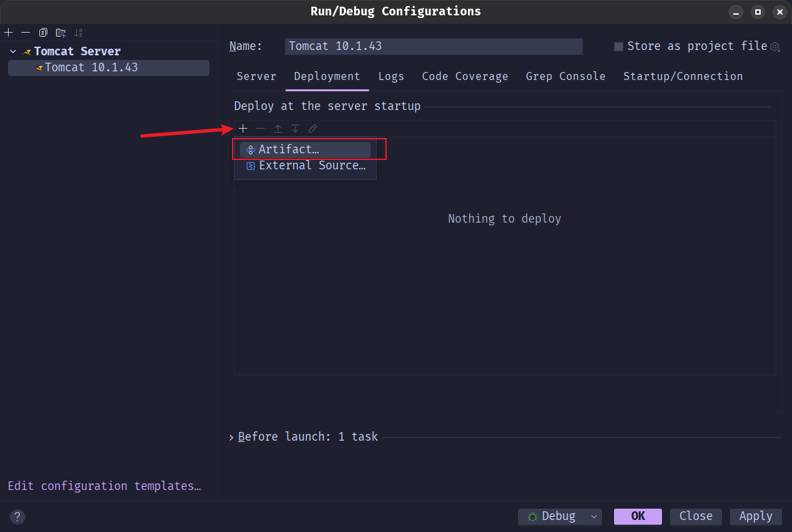Click gear icon next to Store as project file
Viewport: 792px width, 532px height.
pos(775,47)
